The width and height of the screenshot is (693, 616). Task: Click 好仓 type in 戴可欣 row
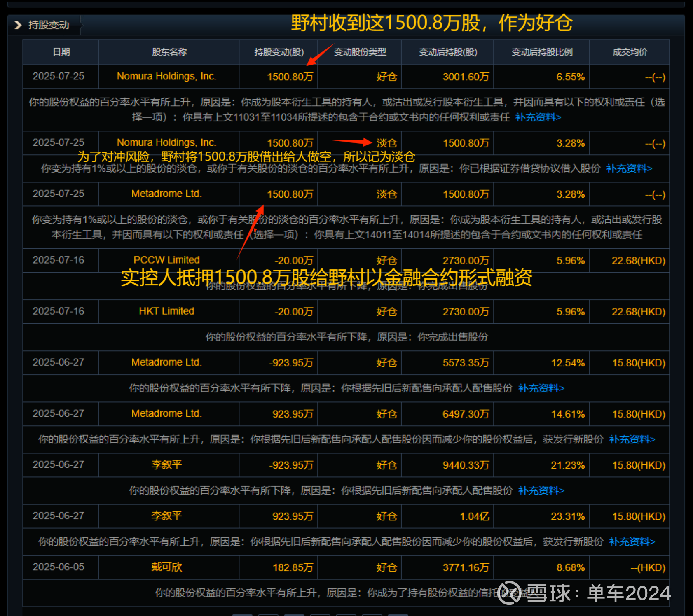click(x=387, y=567)
